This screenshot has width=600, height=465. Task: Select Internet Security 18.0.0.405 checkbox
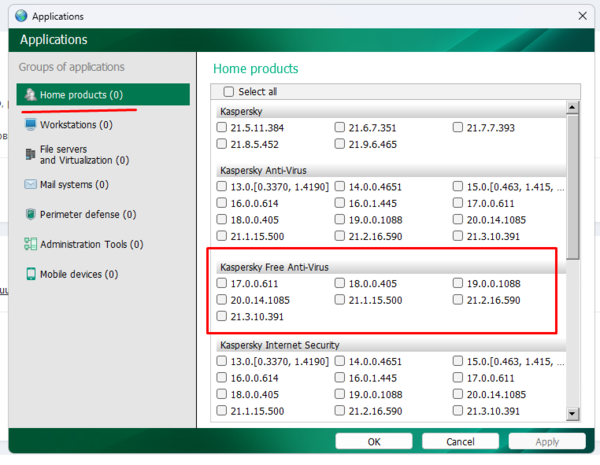pyautogui.click(x=222, y=394)
